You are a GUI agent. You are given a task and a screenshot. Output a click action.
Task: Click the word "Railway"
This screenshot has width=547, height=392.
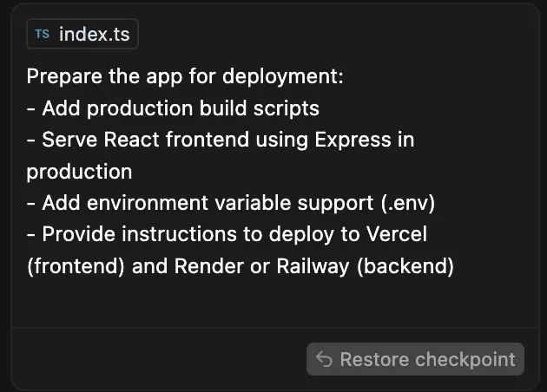313,266
